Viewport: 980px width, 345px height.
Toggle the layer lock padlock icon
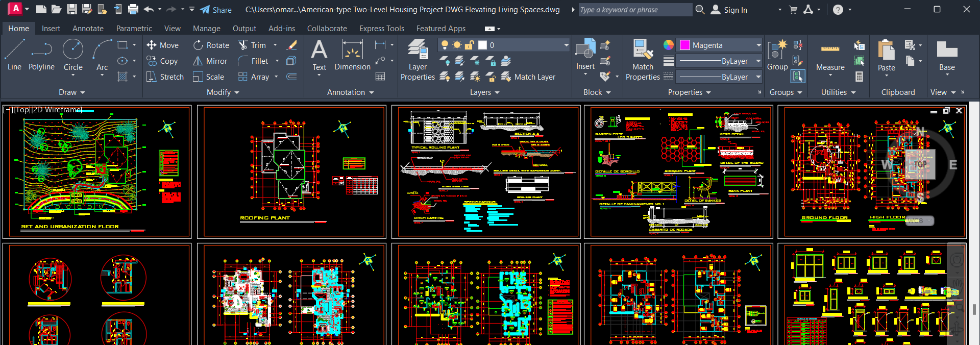tap(470, 45)
